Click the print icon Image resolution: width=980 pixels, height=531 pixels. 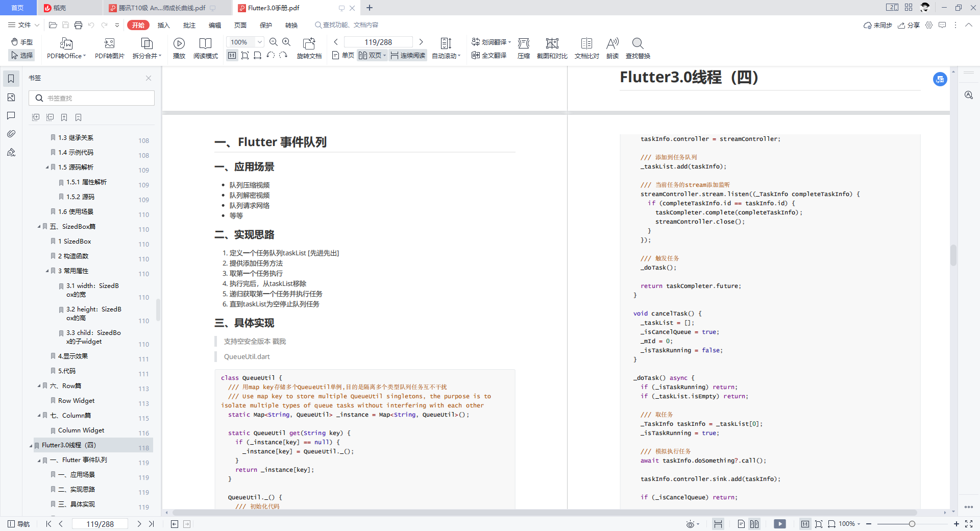(78, 25)
